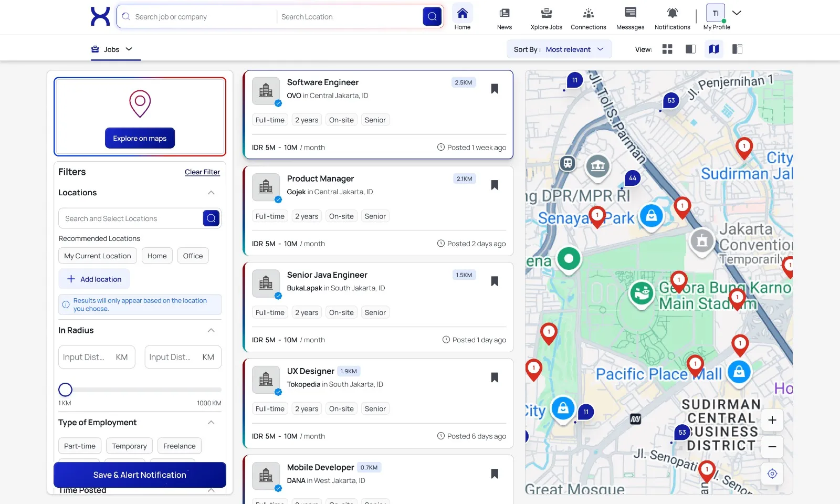Recenter map to my location

click(x=772, y=474)
